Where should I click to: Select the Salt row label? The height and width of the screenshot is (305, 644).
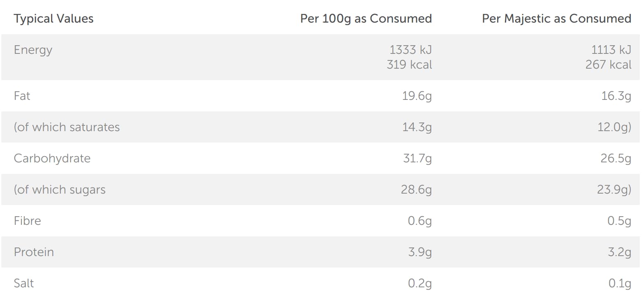24,283
